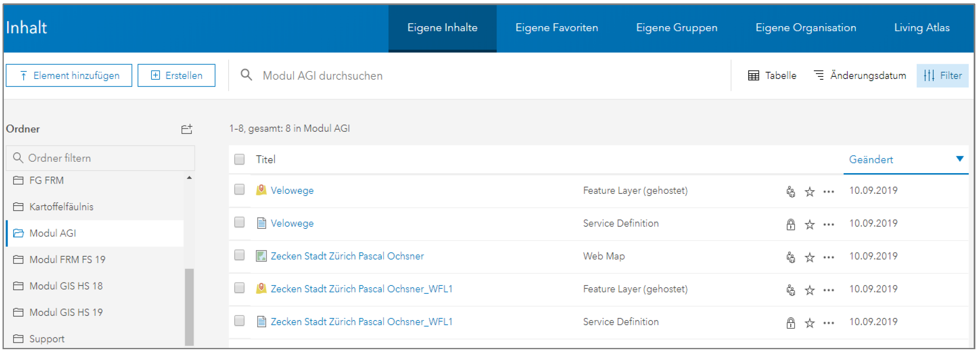Screen dimensions: 980x353
Task: Favorite the Zecken Stadt Zürich Web Map
Action: [809, 257]
